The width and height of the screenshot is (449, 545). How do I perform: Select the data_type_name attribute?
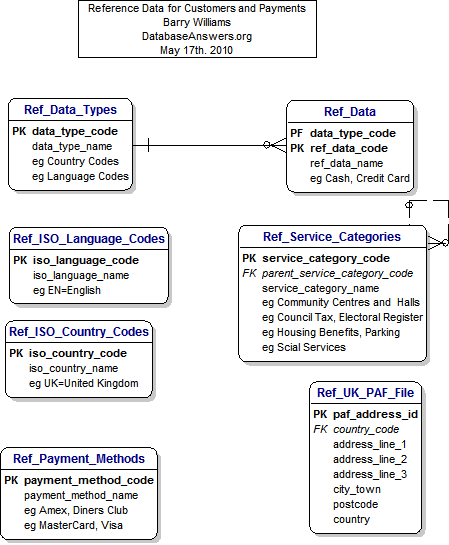tap(72, 146)
